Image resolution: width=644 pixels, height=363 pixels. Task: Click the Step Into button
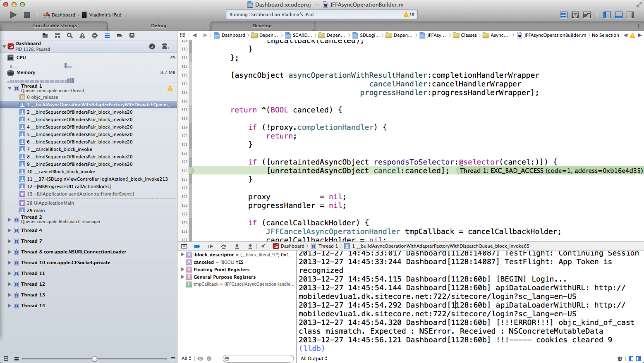237,246
